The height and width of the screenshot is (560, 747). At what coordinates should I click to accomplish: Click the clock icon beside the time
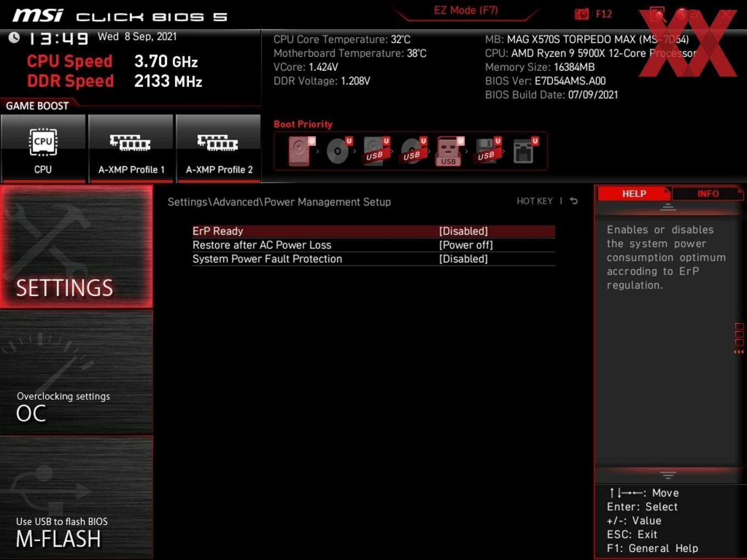[x=14, y=37]
